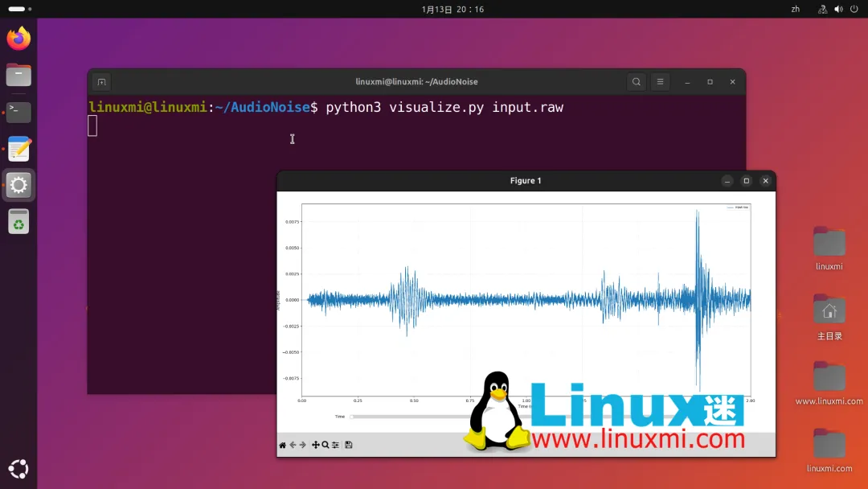Launch Terminal from the dock
Screen dimensions: 868x489
coord(18,112)
